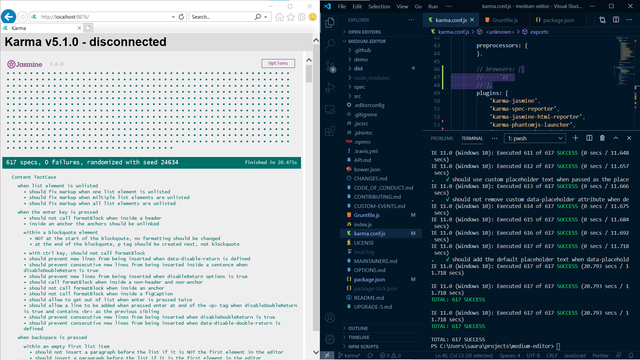
Task: Select the TERMINAL panel tab
Action: tap(472, 138)
